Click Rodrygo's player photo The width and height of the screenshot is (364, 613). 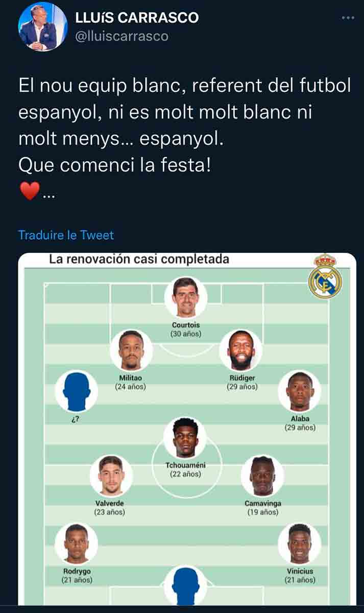tap(76, 543)
